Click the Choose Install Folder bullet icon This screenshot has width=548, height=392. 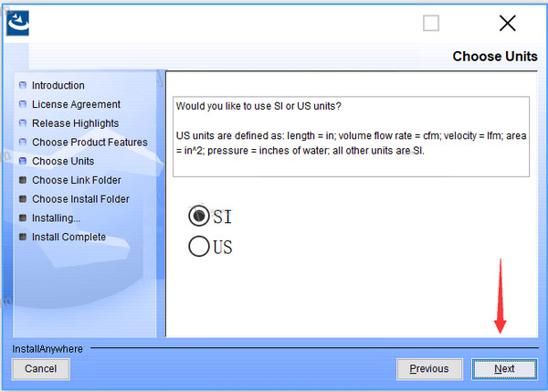(x=23, y=199)
